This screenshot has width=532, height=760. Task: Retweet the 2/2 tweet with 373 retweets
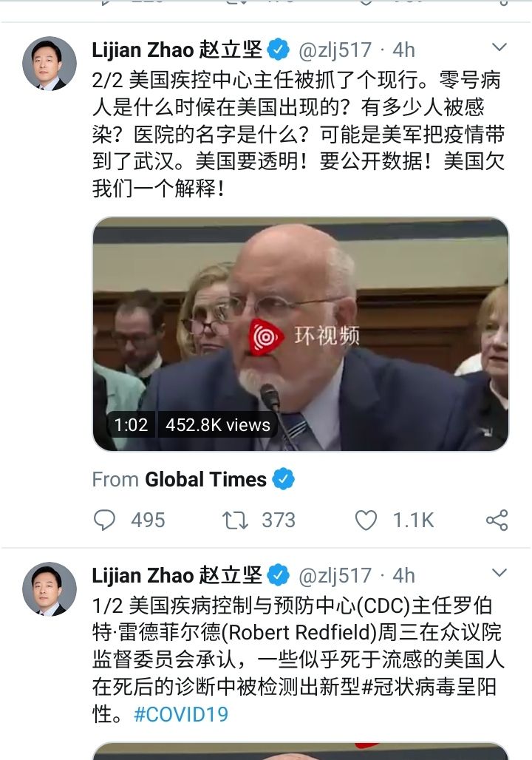(235, 520)
